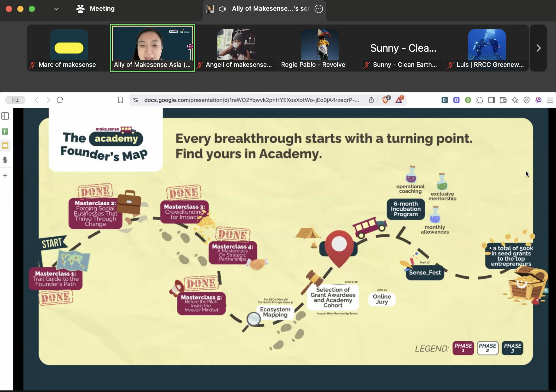556x392 pixels.
Task: Open the Brave wallet icon
Action: (503, 100)
